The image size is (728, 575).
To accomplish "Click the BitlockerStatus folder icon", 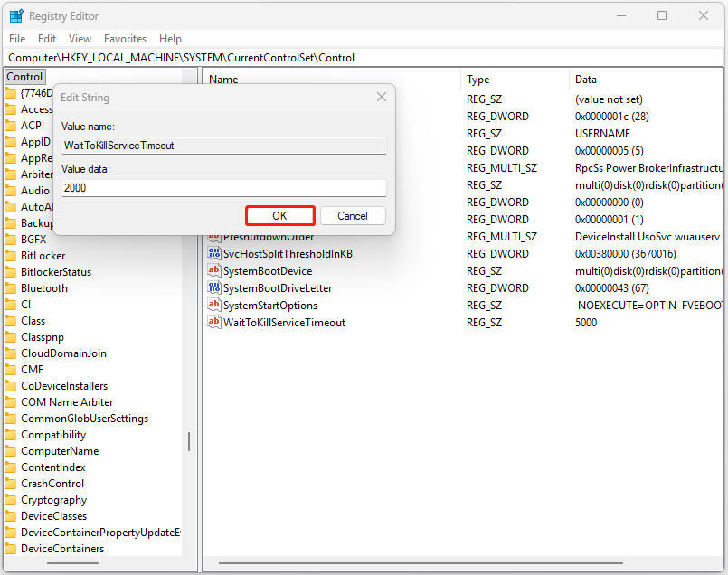I will click(x=10, y=272).
